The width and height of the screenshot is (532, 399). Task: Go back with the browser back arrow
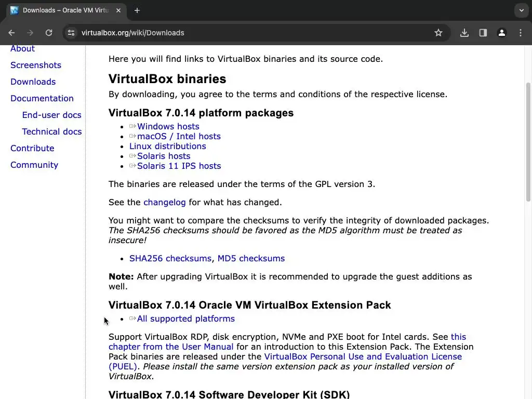tap(11, 33)
